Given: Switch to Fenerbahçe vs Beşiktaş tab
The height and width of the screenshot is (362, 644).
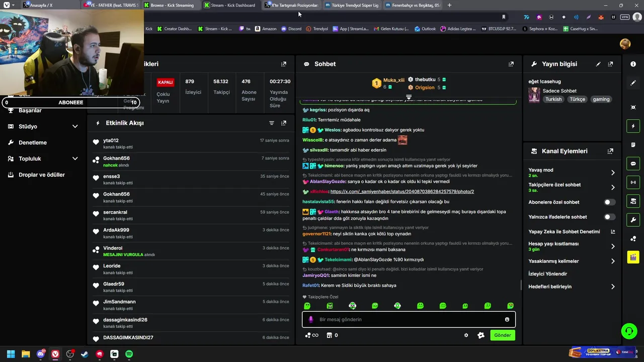Looking at the screenshot, I should pos(413,5).
